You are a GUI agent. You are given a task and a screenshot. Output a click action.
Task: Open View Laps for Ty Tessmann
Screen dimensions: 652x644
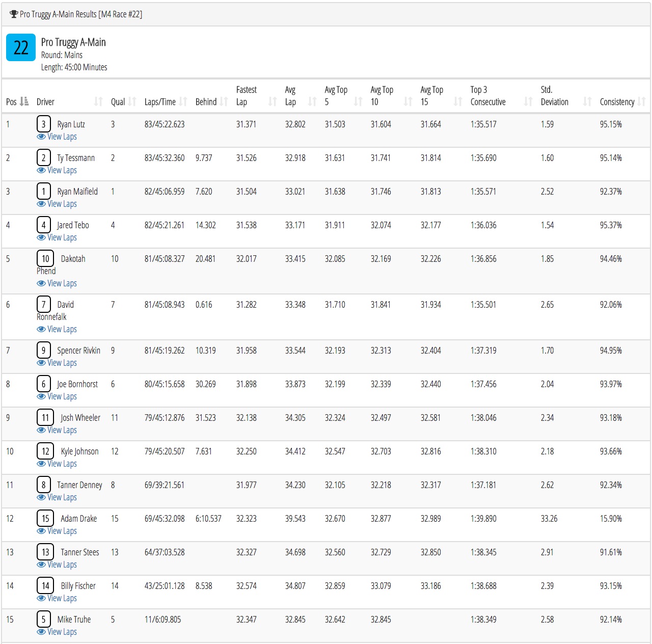[x=57, y=170]
